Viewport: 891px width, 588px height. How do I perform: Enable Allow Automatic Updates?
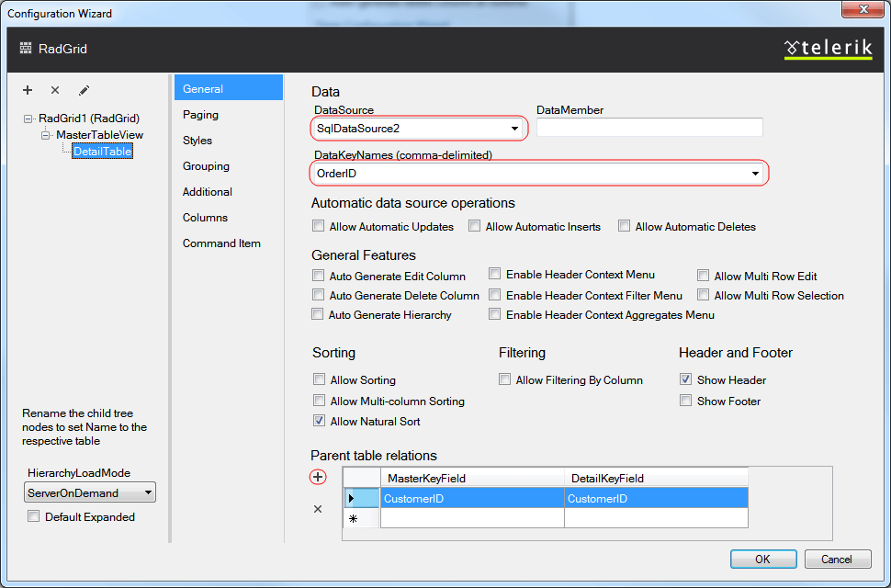click(x=319, y=226)
